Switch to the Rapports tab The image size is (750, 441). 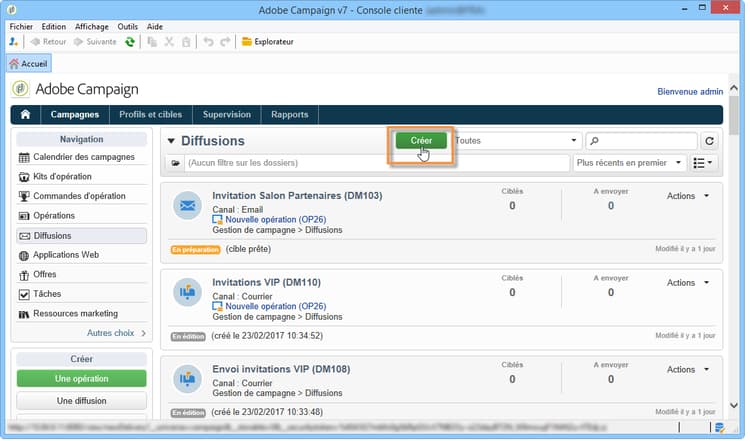pos(290,114)
